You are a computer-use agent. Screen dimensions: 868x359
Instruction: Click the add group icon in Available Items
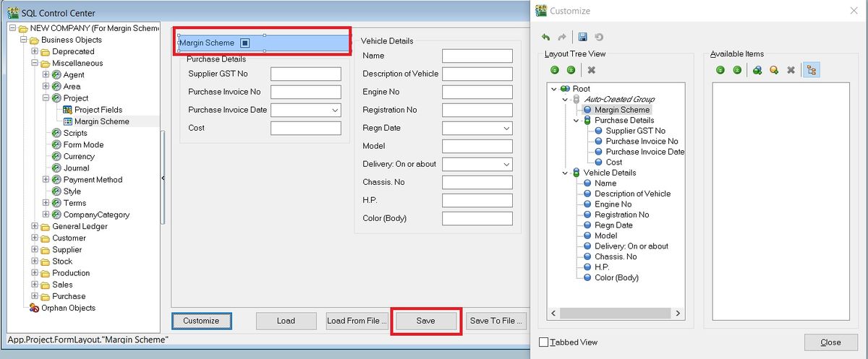(x=757, y=70)
